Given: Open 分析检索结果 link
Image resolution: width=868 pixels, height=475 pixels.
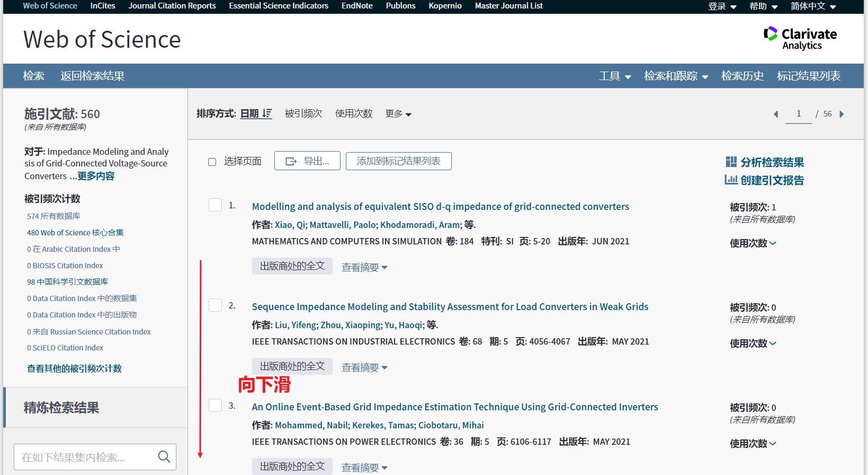Looking at the screenshot, I should point(772,162).
